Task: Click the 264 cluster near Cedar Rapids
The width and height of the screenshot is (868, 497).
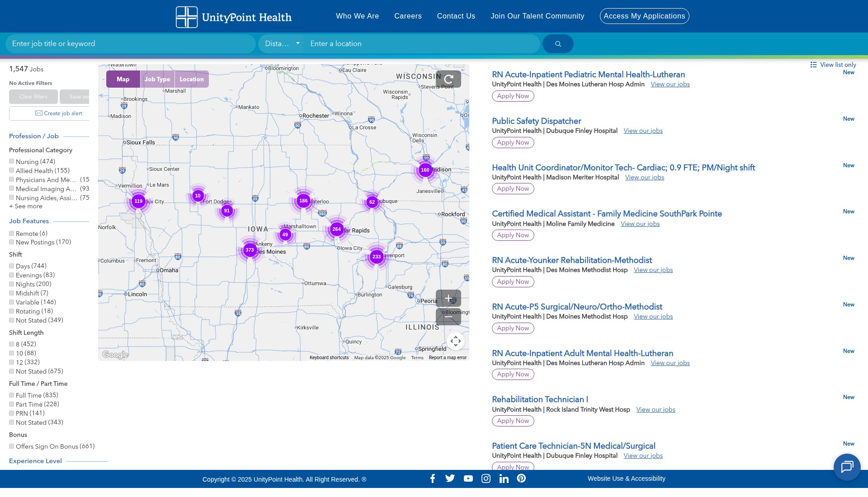Action: [337, 229]
